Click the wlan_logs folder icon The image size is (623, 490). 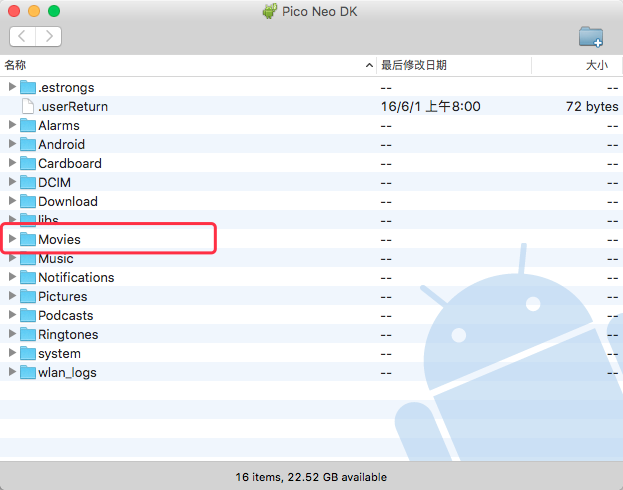28,372
